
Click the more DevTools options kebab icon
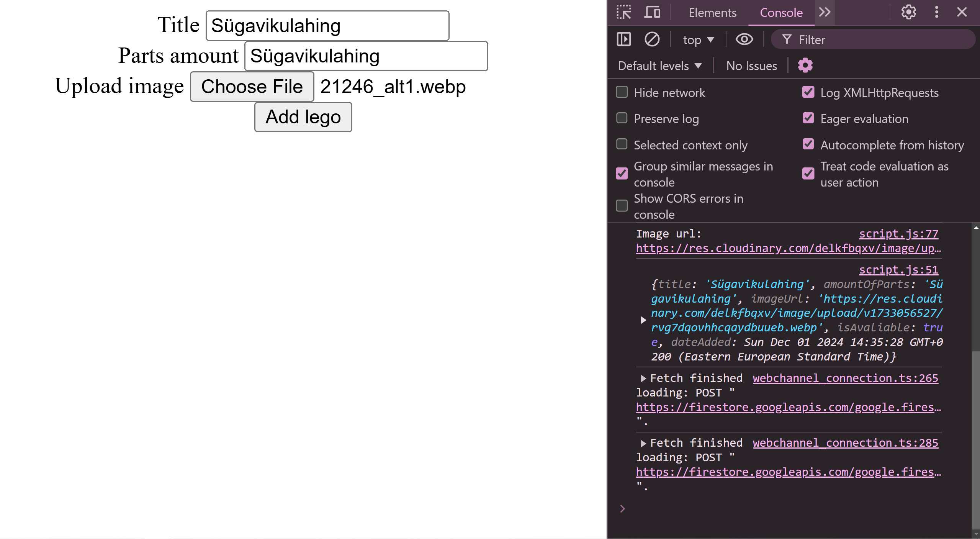[936, 12]
